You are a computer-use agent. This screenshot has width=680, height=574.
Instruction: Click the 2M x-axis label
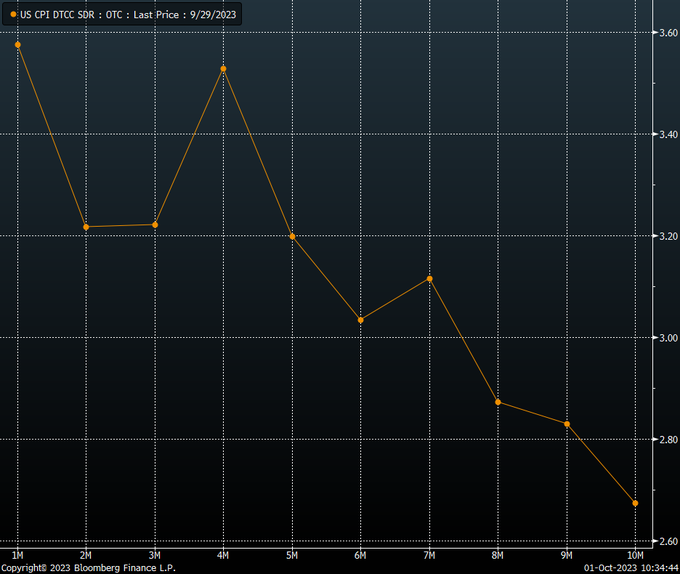(x=86, y=555)
